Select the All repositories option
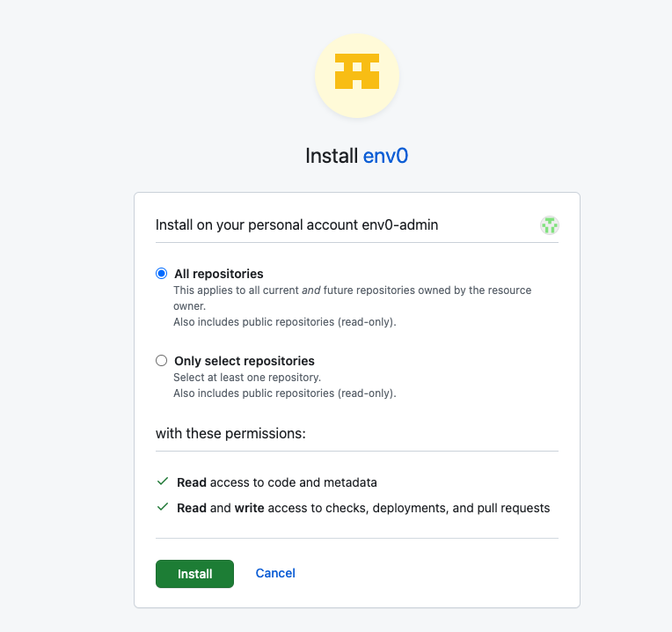The height and width of the screenshot is (632, 672). 161,274
